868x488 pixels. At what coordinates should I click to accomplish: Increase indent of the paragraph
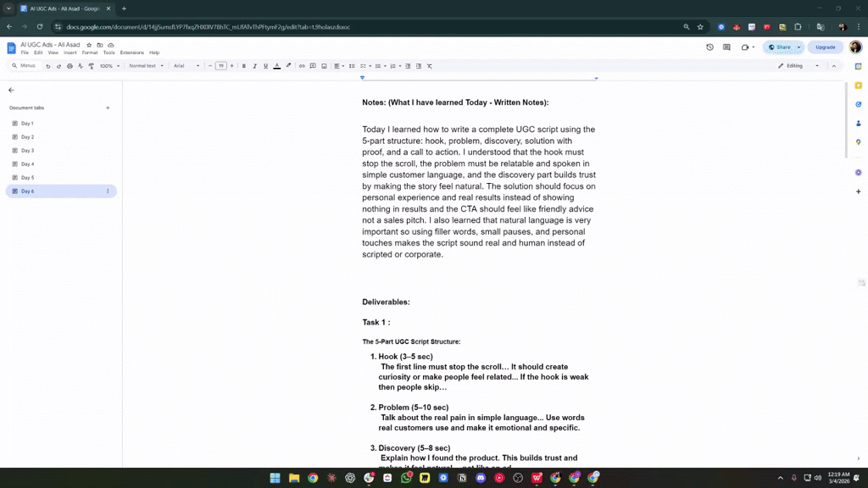point(419,66)
